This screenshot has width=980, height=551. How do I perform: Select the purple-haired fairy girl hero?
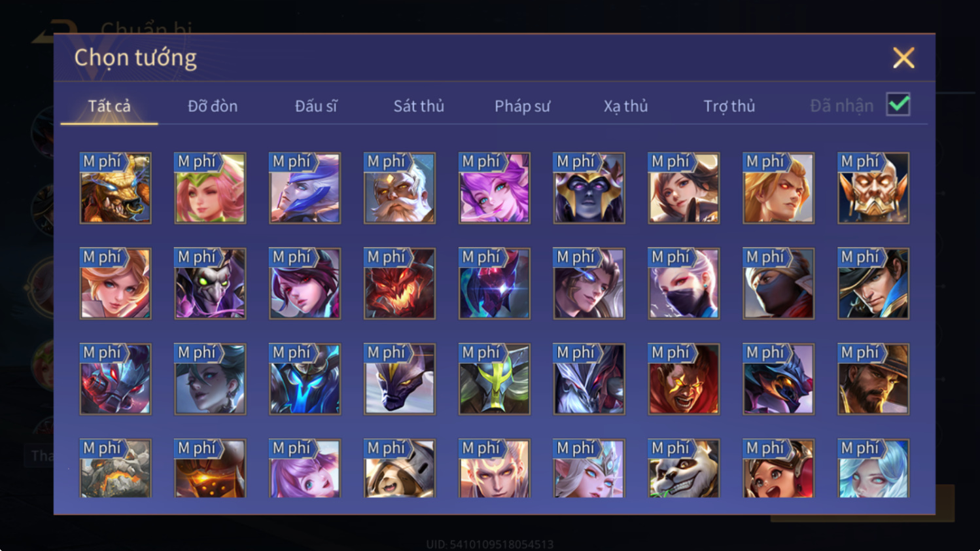494,188
